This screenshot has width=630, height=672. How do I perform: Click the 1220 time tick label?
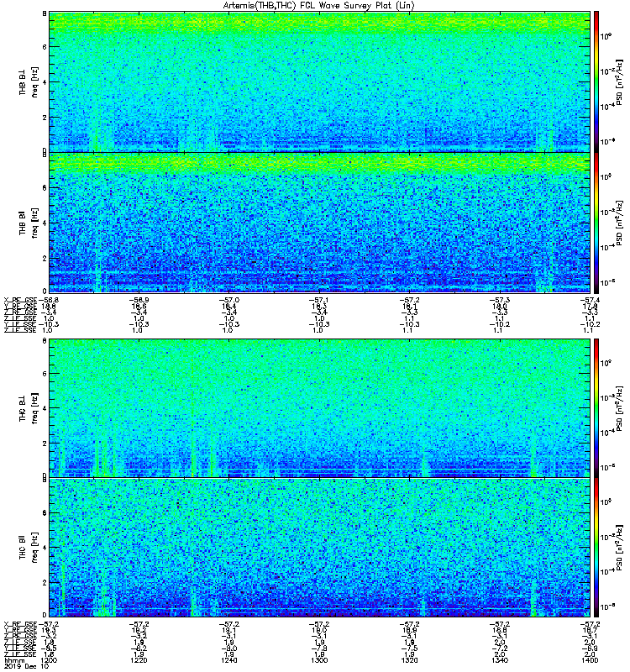(x=139, y=660)
